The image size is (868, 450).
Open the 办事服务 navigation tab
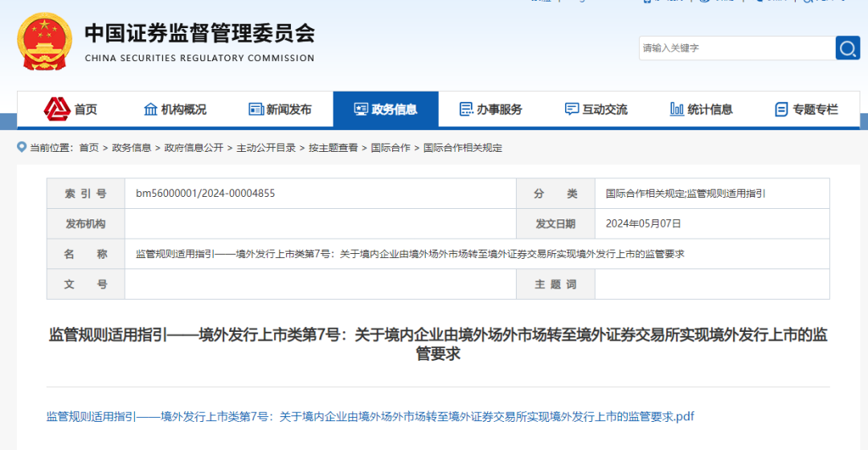[x=491, y=109]
